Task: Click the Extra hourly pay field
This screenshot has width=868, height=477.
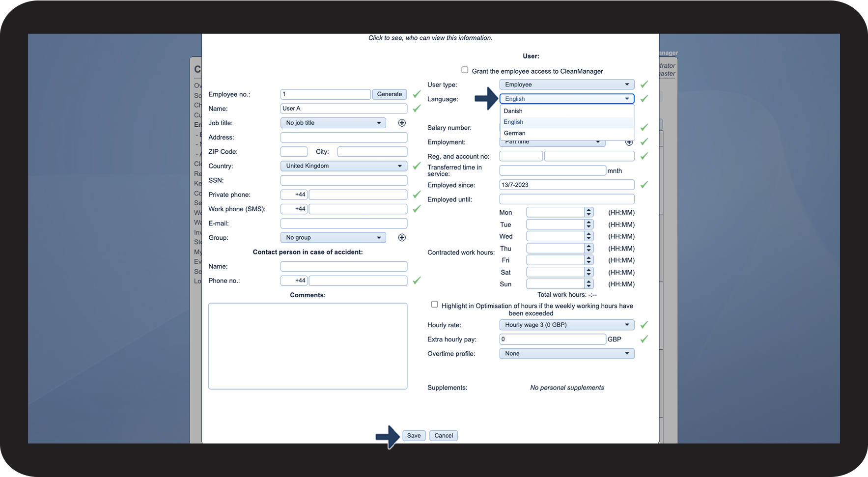Action: click(x=553, y=339)
